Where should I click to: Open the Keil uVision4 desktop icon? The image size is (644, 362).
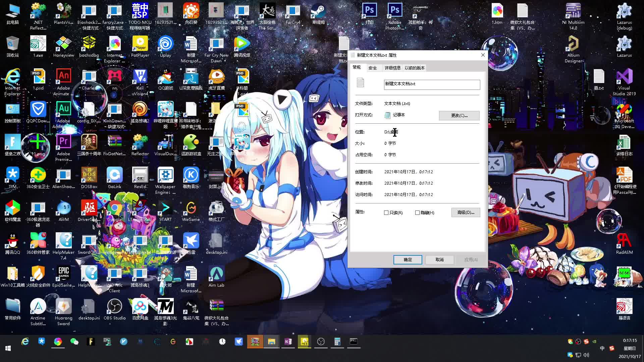[x=140, y=82]
